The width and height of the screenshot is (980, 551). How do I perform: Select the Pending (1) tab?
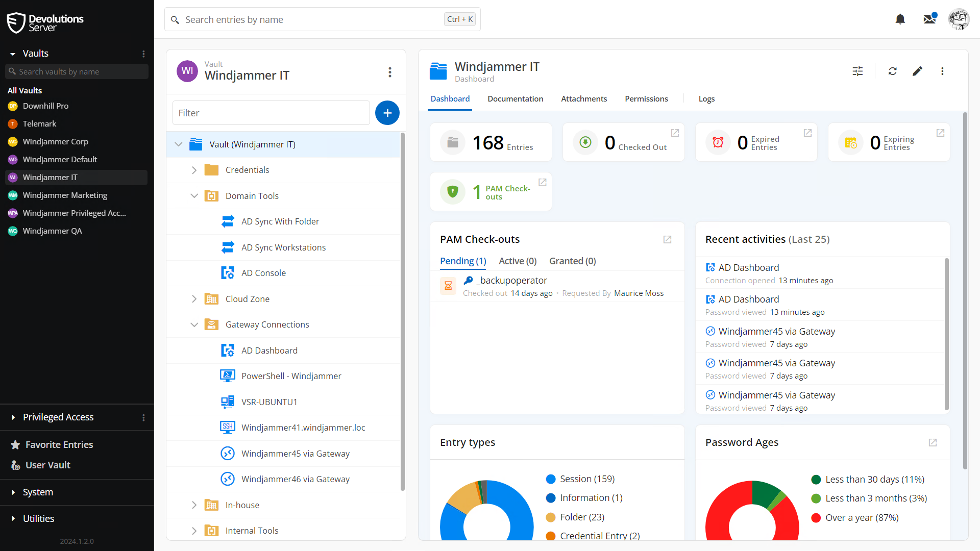463,261
